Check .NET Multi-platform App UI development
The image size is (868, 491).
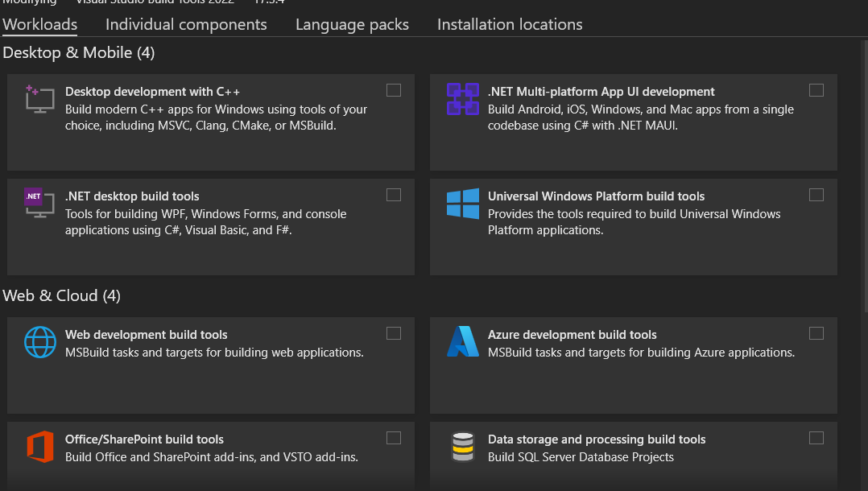point(816,90)
